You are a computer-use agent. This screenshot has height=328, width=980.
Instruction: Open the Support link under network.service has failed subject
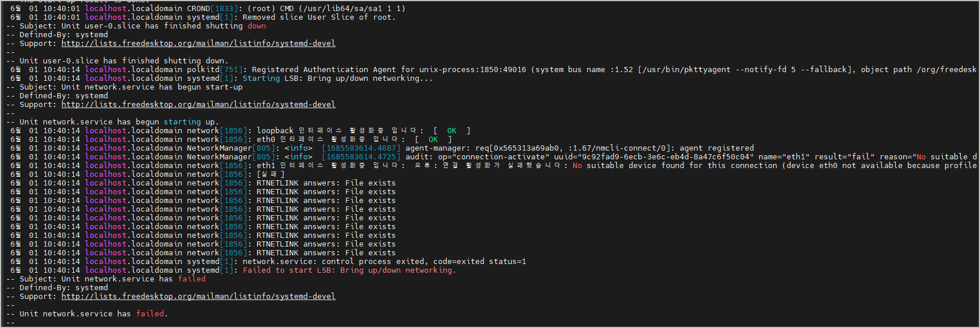point(198,297)
